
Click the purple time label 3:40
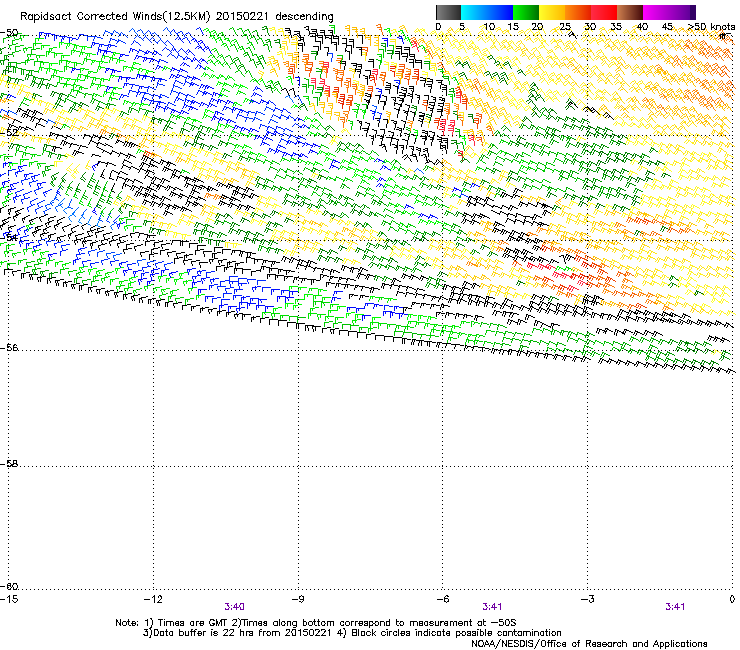click(x=235, y=607)
